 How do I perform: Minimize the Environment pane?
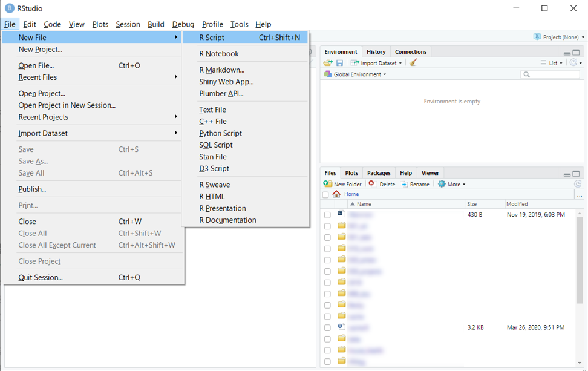click(x=567, y=53)
